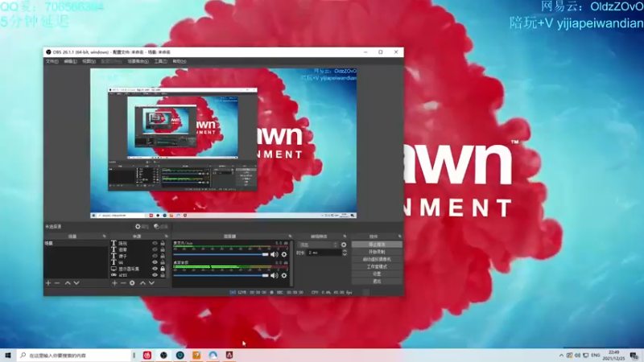The height and width of the screenshot is (362, 644).
Task: Switch input language via ENG indicator
Action: (x=596, y=355)
